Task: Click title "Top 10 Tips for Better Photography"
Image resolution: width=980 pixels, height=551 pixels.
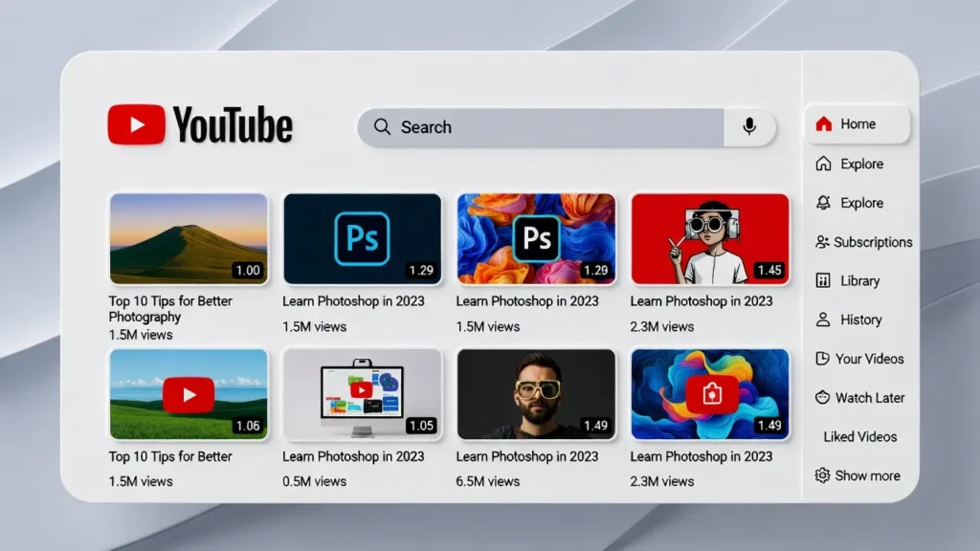Action: (x=170, y=309)
